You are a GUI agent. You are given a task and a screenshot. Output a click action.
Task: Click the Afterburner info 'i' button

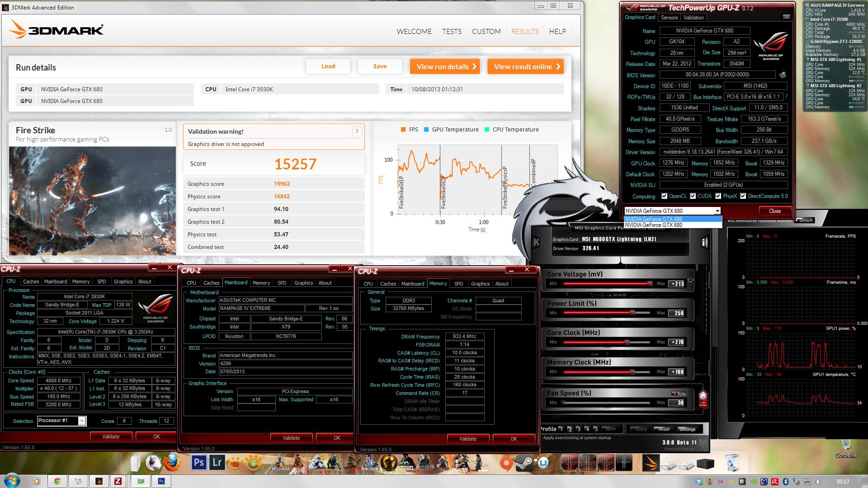(704, 243)
